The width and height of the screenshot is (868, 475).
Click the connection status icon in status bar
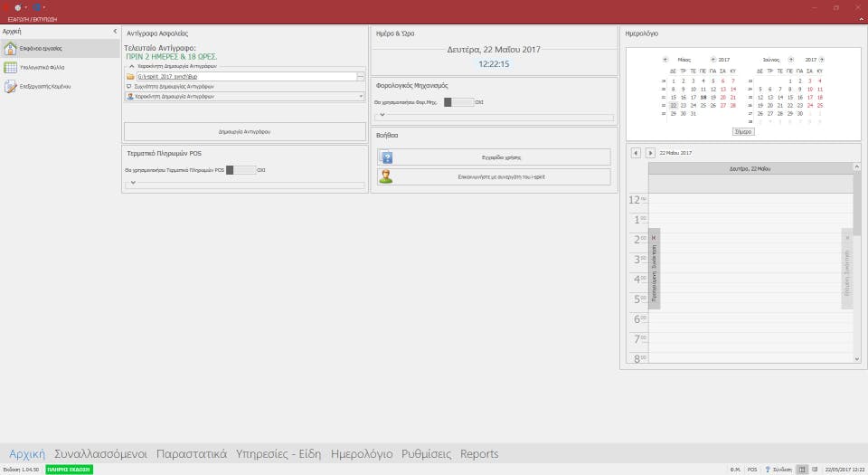click(x=768, y=470)
